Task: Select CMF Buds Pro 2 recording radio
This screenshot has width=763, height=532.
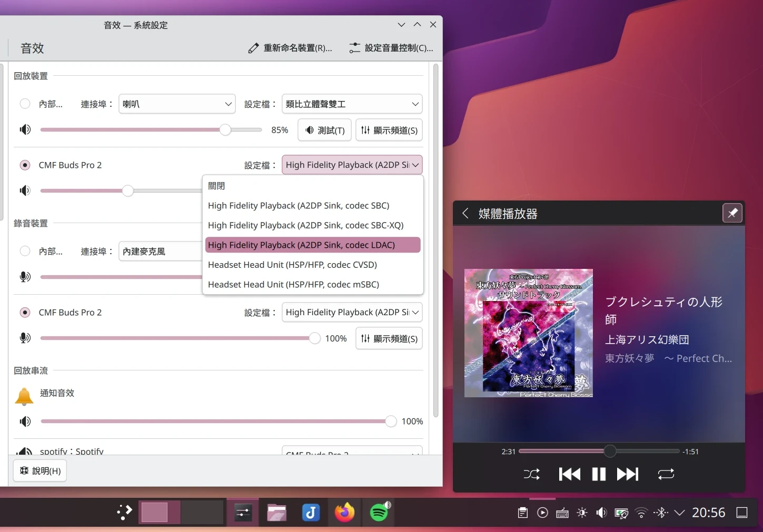Action: [25, 312]
